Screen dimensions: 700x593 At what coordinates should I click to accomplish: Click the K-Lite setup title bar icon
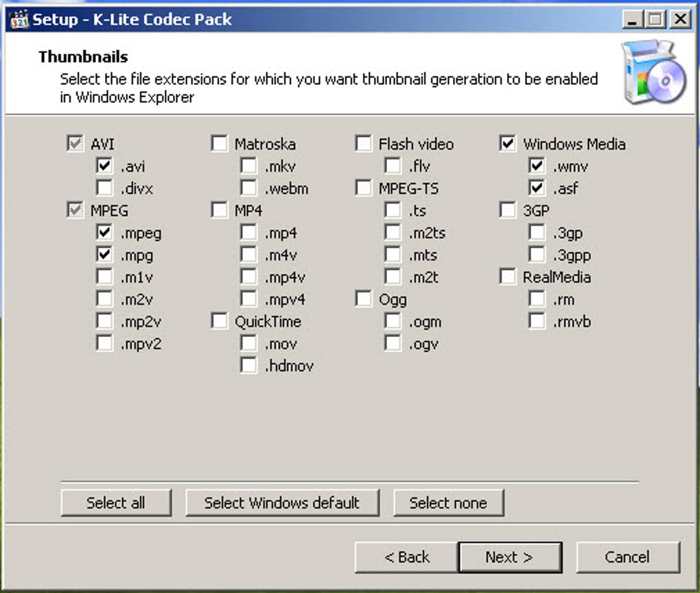click(x=19, y=19)
